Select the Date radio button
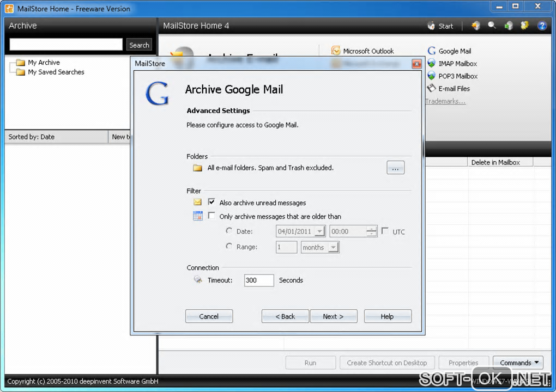 pos(229,231)
